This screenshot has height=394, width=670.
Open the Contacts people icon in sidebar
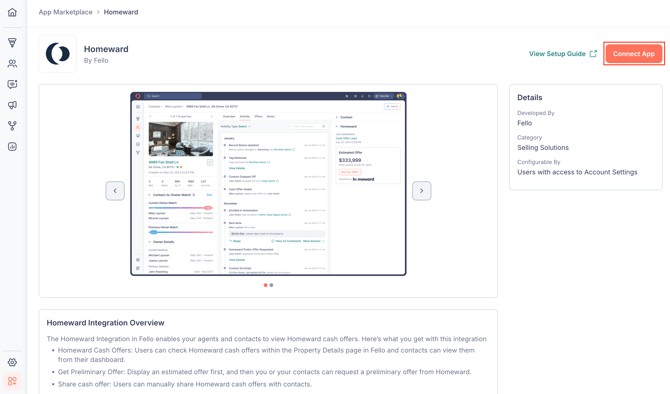coord(12,63)
